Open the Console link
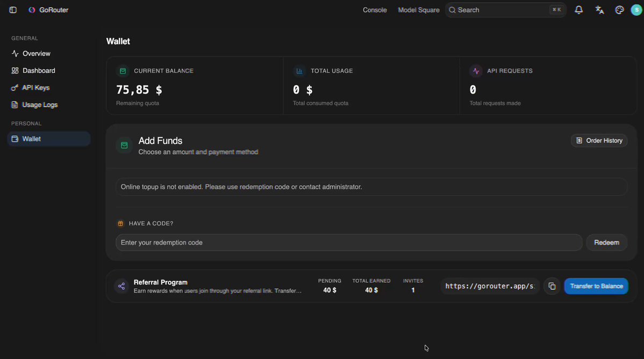This screenshot has height=359, width=644. tap(374, 10)
